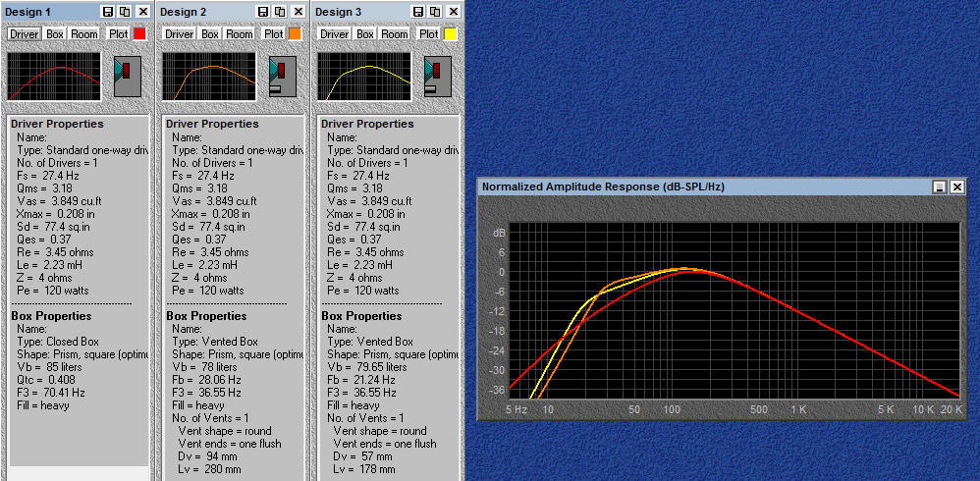980x481 pixels.
Task: Click 'Vent shape = round' in Design 3
Action: pyautogui.click(x=380, y=431)
